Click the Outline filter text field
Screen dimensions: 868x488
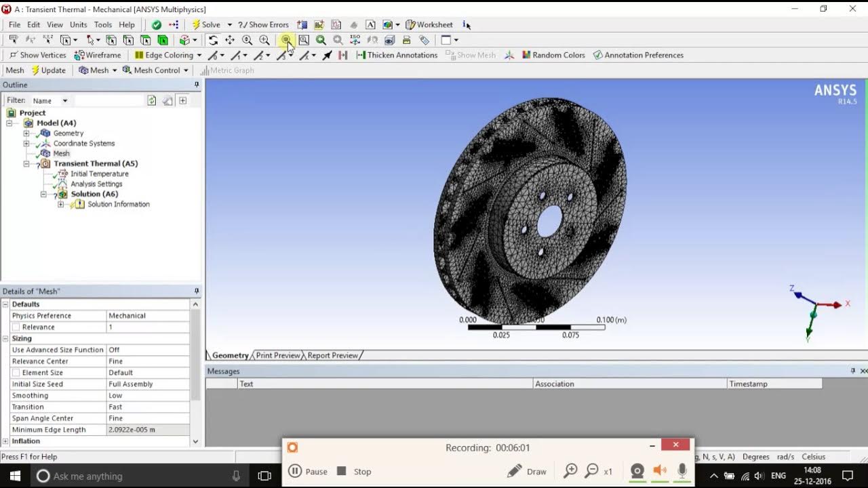(108, 100)
